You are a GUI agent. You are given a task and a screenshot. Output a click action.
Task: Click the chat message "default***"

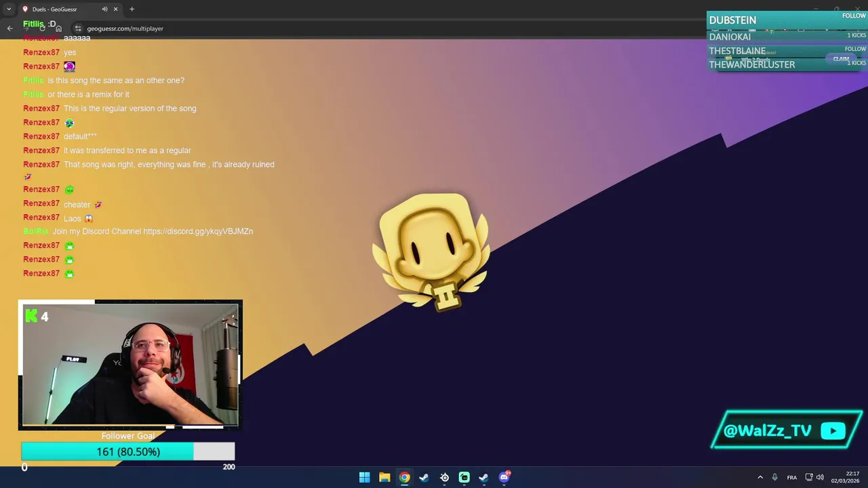pos(80,136)
